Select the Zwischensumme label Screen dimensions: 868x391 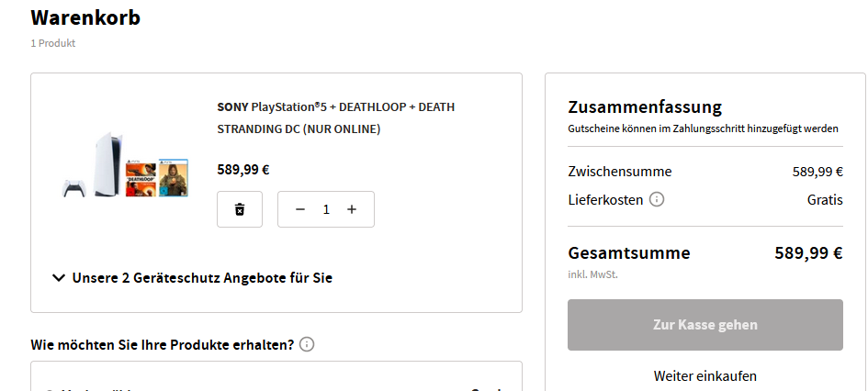619,172
